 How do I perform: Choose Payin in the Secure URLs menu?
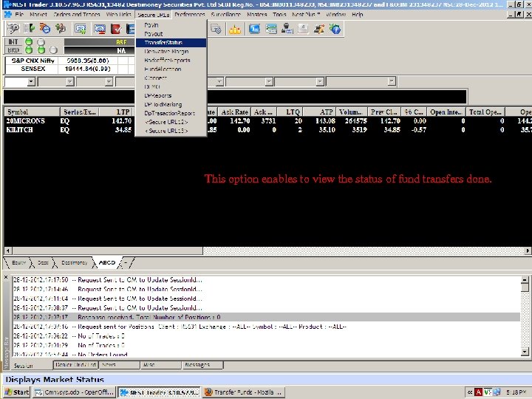pyautogui.click(x=171, y=25)
